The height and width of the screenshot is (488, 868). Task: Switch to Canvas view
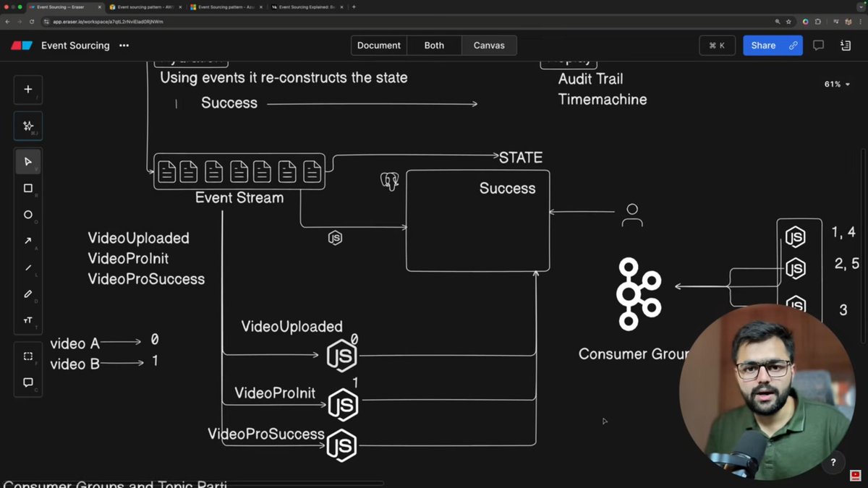tap(489, 46)
